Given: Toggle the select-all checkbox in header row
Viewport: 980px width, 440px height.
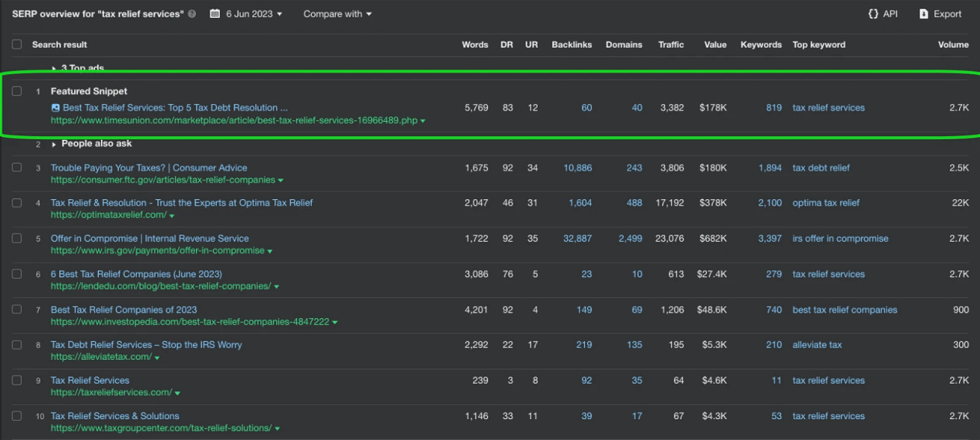Looking at the screenshot, I should tap(17, 44).
